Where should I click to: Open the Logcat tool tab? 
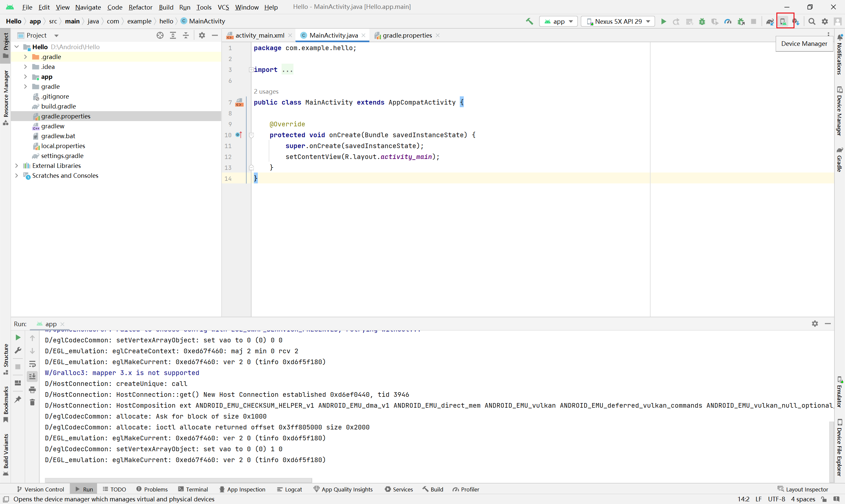[x=289, y=489]
